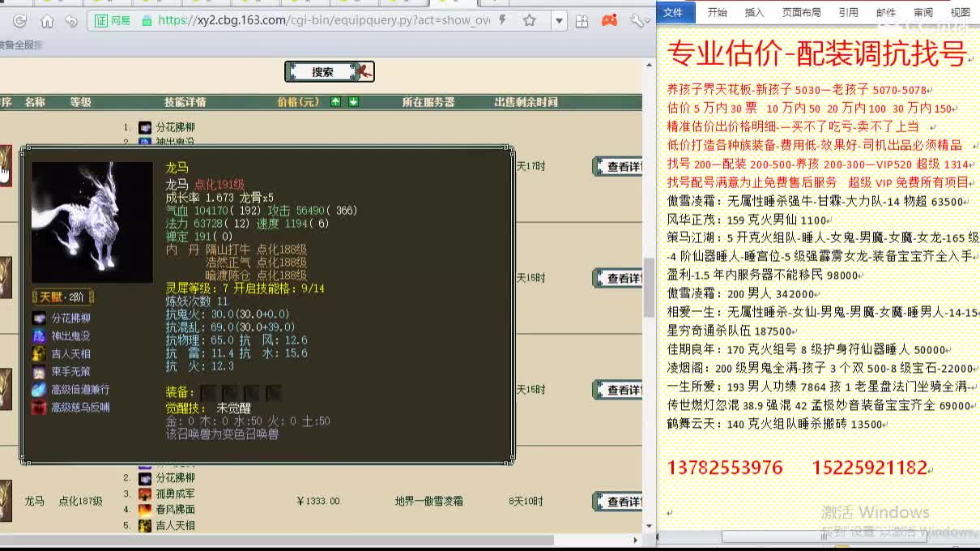Open the 文件 tab in Word
980x551 pixels.
click(673, 12)
